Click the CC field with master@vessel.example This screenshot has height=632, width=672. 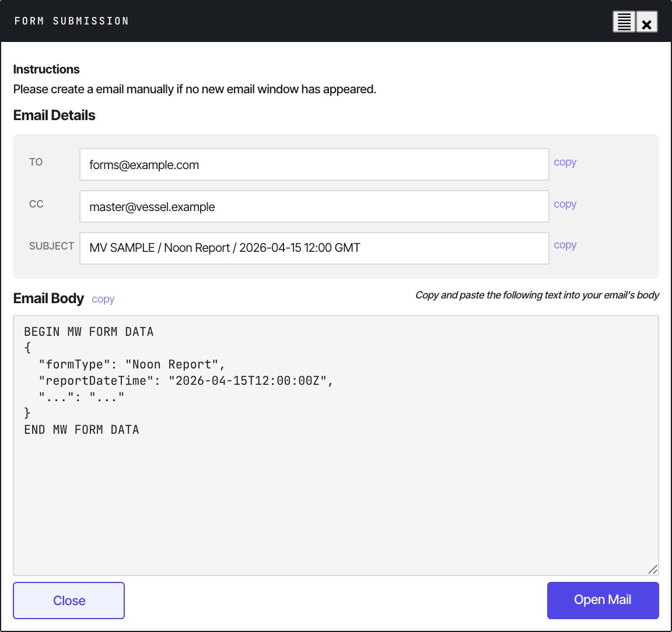click(x=314, y=206)
